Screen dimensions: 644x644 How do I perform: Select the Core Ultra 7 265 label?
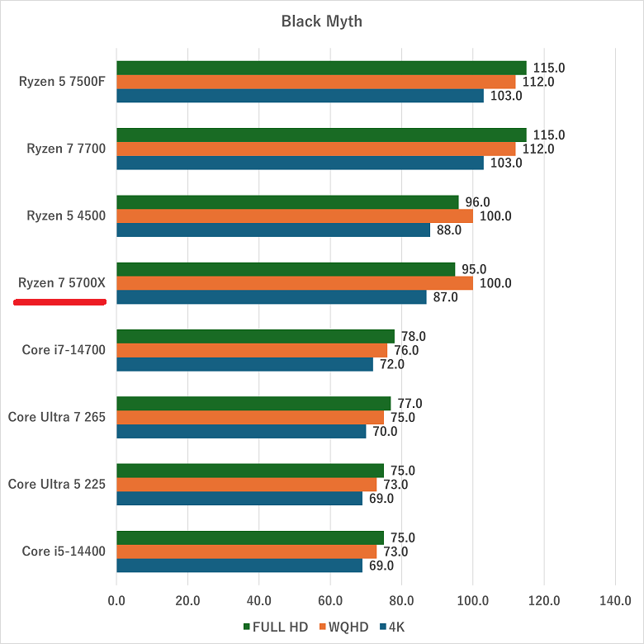57,417
